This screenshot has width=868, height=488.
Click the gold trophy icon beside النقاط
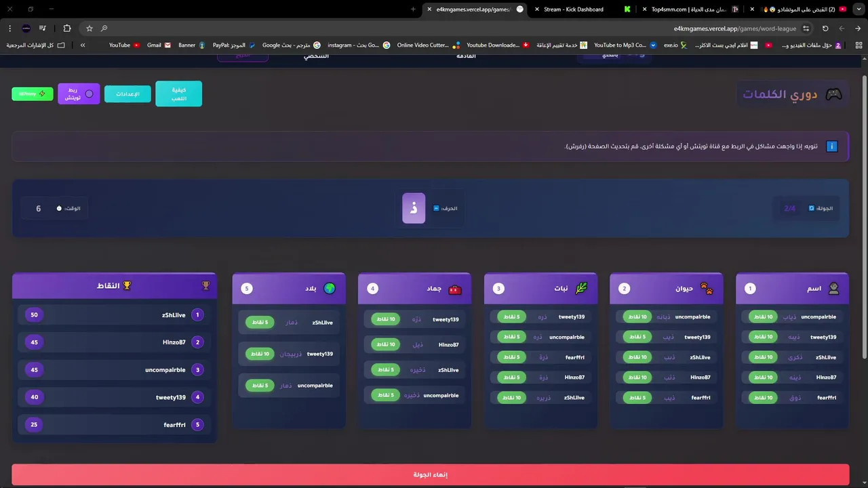click(127, 286)
